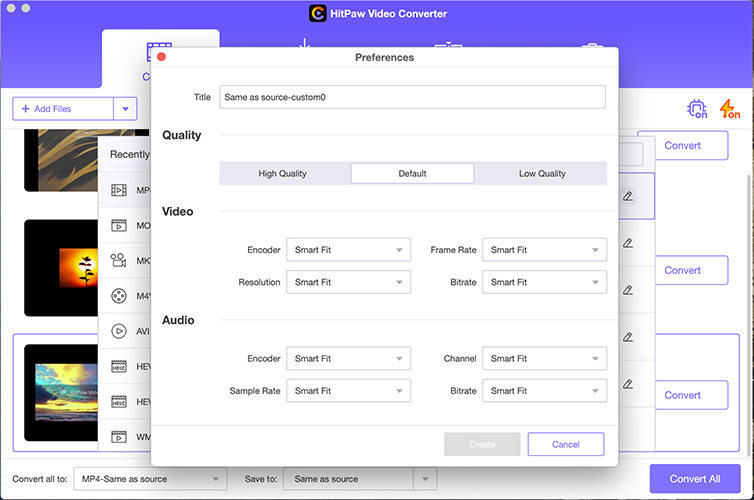Open Convert all to format dropdown
754x500 pixels.
tap(150, 479)
